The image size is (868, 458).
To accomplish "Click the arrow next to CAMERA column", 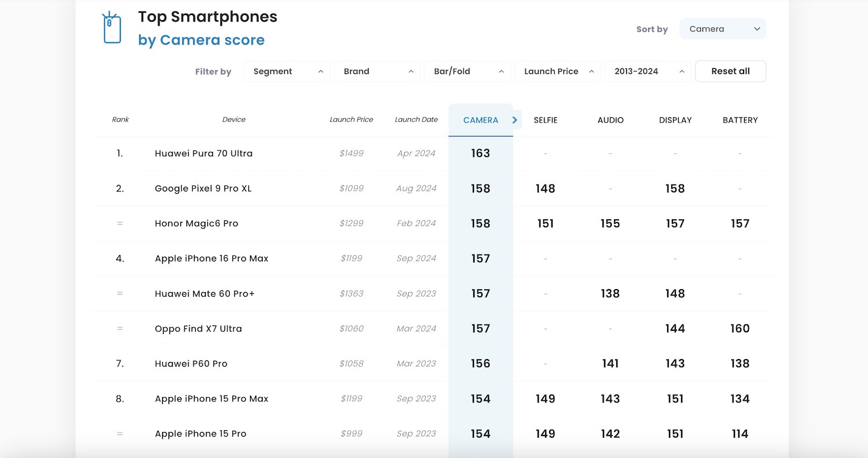I will click(514, 120).
